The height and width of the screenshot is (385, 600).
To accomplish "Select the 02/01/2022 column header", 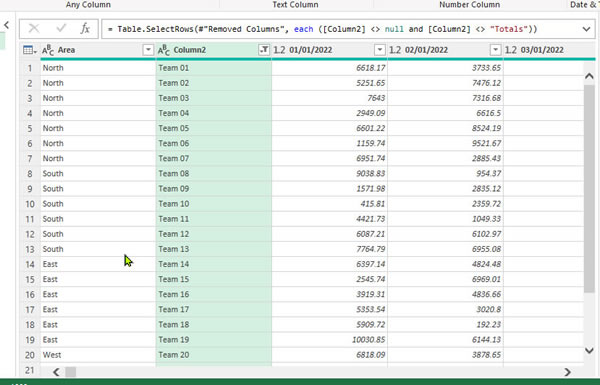I will click(445, 50).
